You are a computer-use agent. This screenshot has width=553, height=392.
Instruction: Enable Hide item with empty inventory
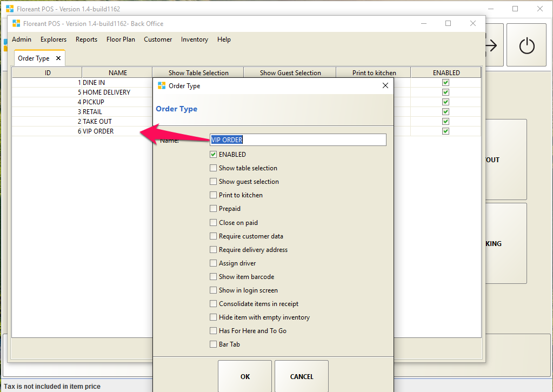(213, 317)
